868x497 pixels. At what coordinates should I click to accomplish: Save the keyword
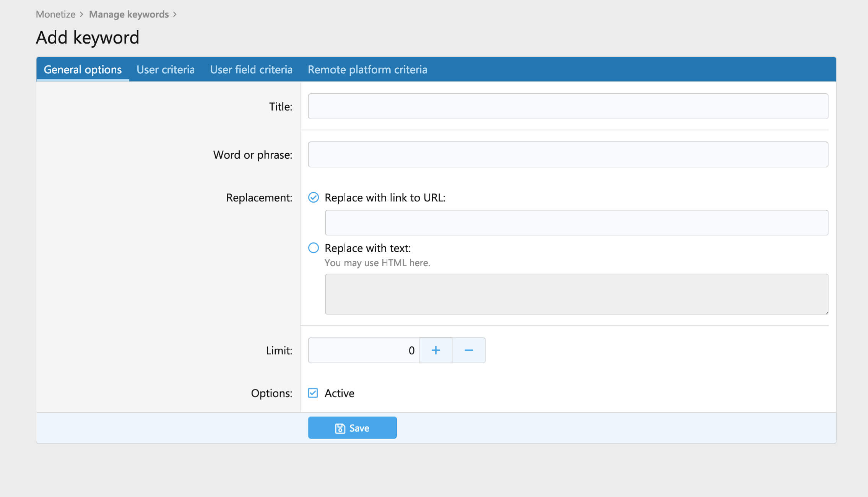pyautogui.click(x=352, y=428)
